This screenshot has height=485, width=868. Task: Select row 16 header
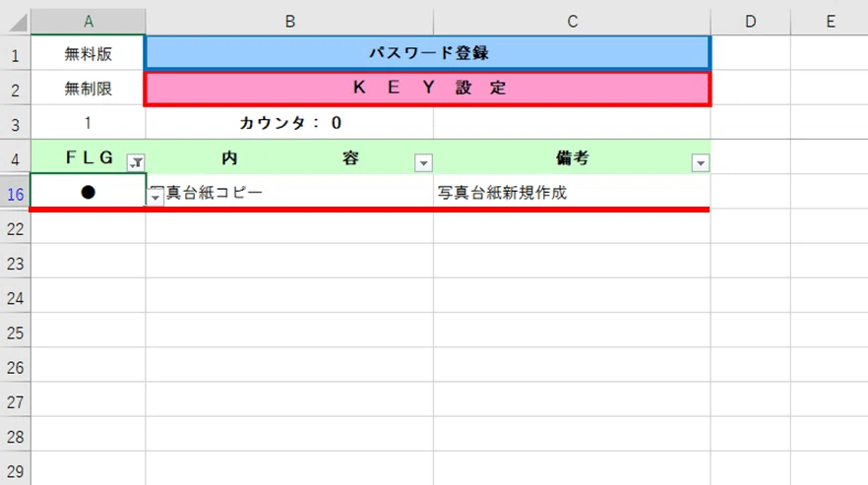click(15, 194)
